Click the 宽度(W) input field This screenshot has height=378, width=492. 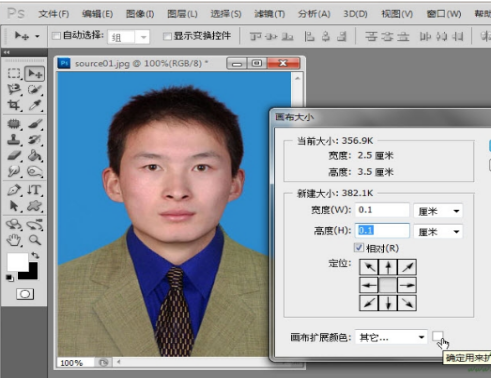click(382, 210)
